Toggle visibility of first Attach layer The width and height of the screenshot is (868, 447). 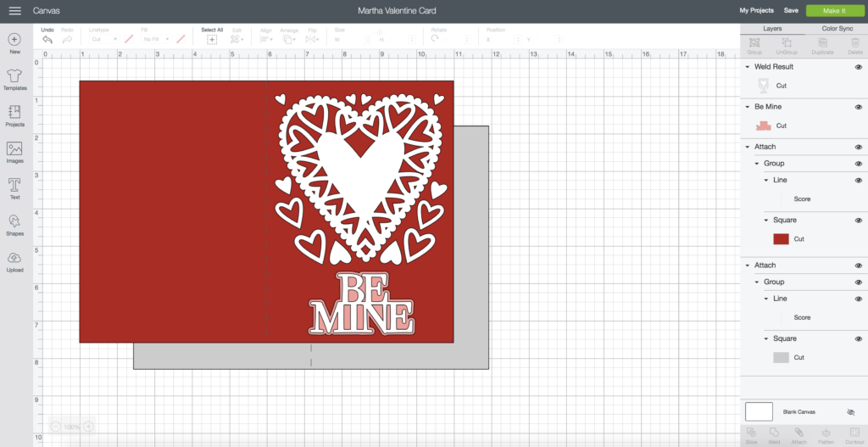tap(859, 147)
